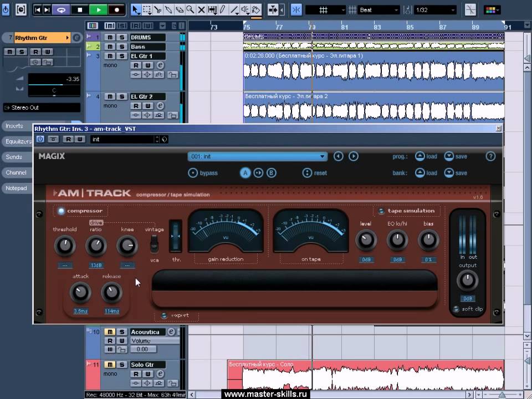
Task: Toggle the expert mode LED
Action: click(x=164, y=315)
